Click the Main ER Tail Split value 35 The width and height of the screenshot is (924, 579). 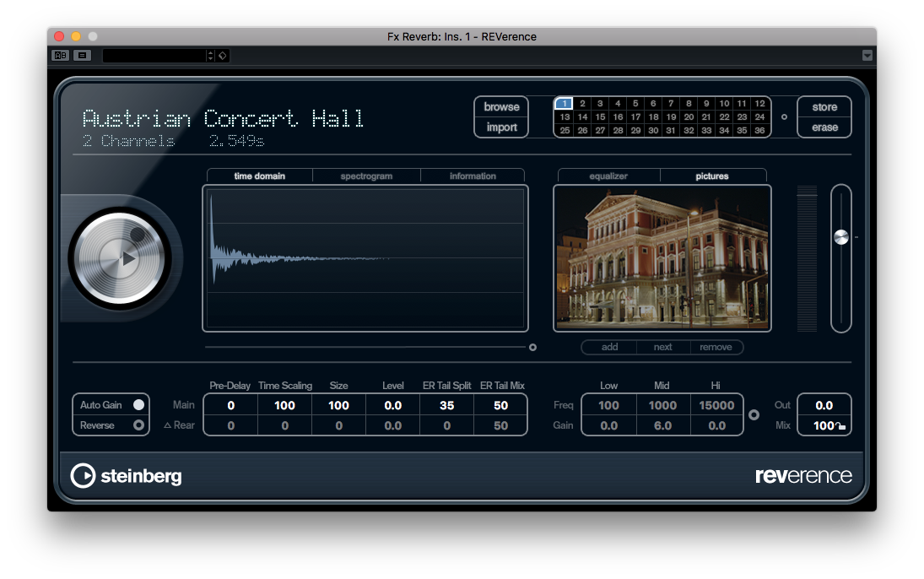click(x=446, y=406)
